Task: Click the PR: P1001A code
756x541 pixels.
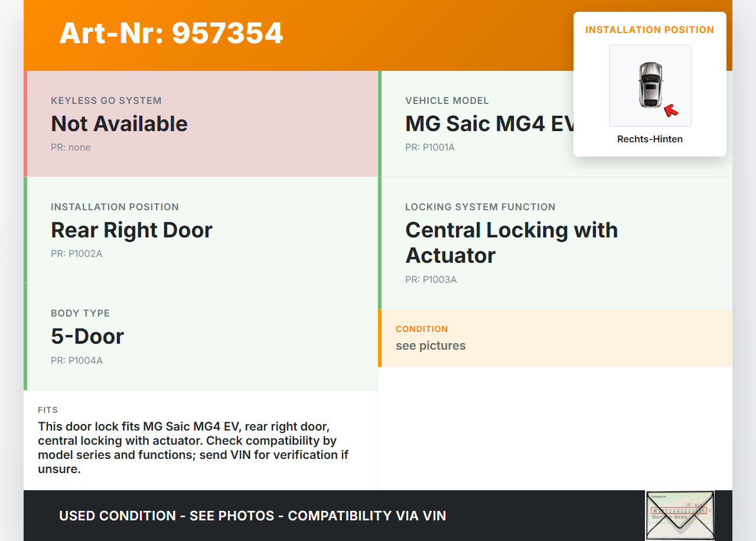Action: [x=430, y=148]
